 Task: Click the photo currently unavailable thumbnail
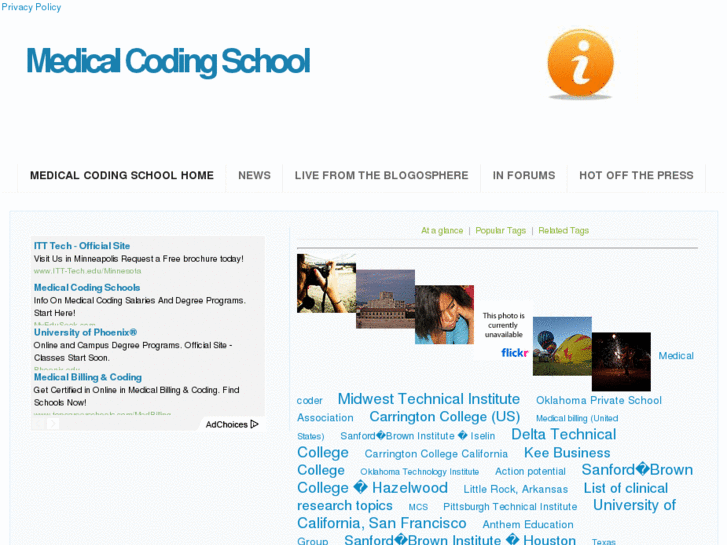pyautogui.click(x=503, y=330)
